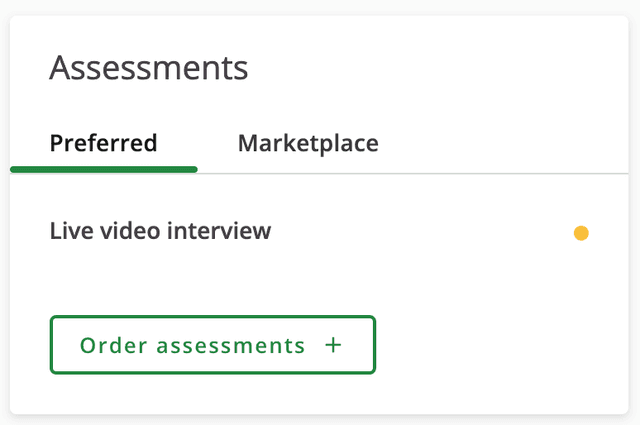Click the Assessments panel heading
This screenshot has height=425, width=640.
149,69
